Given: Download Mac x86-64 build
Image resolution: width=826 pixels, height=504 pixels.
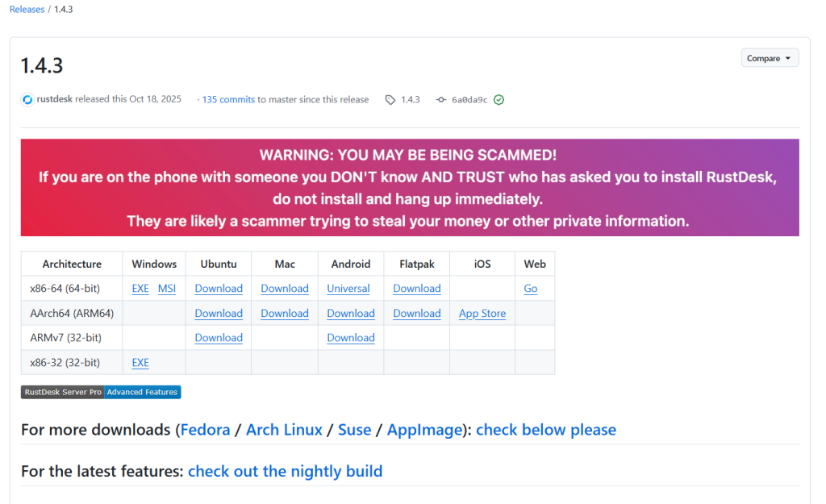Looking at the screenshot, I should 285,289.
